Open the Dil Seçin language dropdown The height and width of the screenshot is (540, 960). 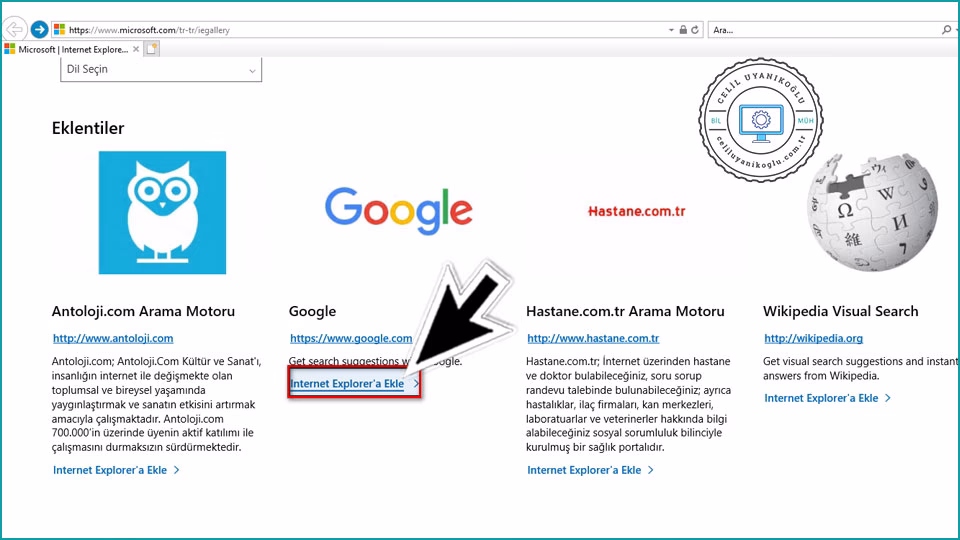click(x=161, y=69)
